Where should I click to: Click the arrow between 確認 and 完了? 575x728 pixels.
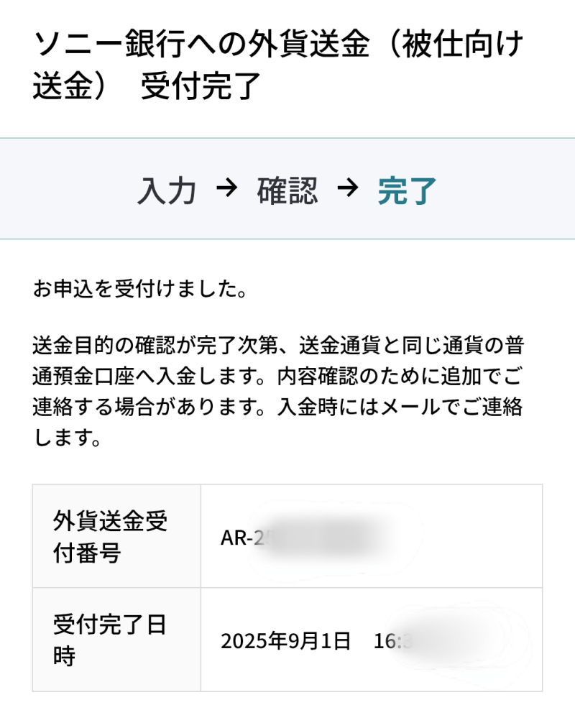[x=347, y=189]
